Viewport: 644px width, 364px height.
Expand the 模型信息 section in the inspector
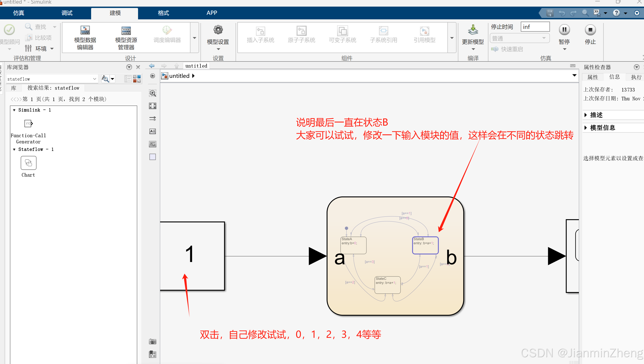(x=586, y=127)
